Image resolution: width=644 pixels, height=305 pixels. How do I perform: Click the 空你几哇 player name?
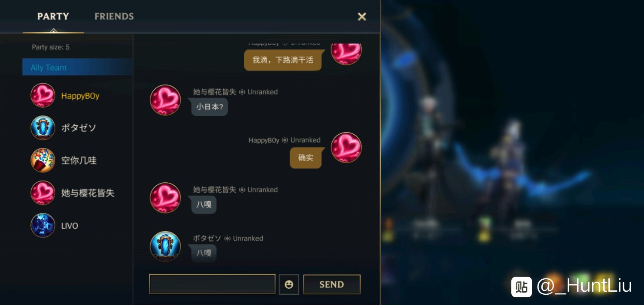[79, 160]
